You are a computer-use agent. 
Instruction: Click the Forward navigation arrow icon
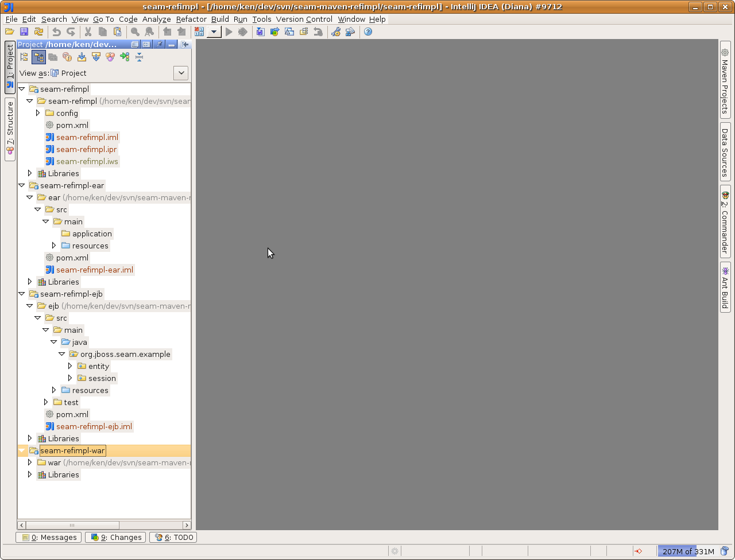point(181,32)
